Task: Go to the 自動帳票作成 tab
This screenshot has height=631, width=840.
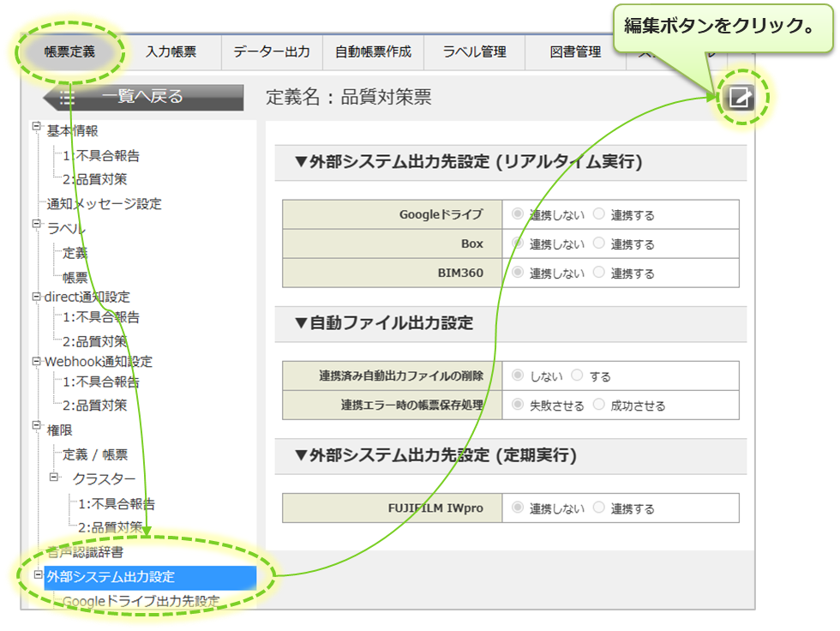Action: [373, 51]
